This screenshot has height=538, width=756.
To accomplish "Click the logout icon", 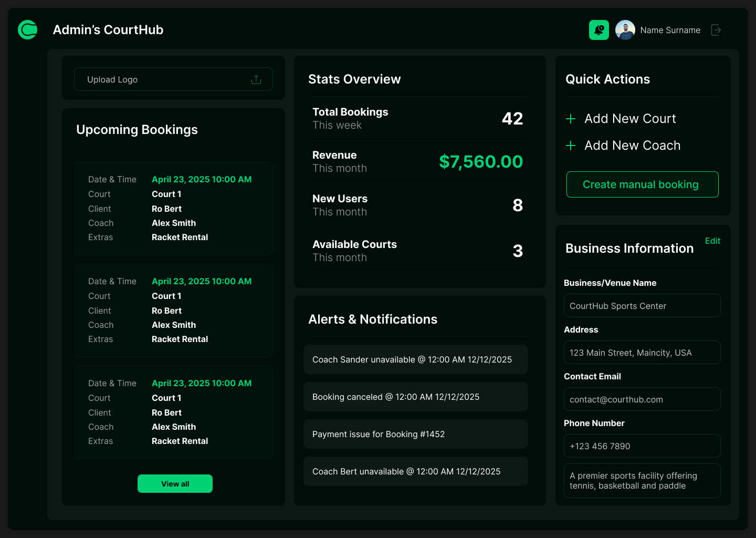I will point(716,30).
